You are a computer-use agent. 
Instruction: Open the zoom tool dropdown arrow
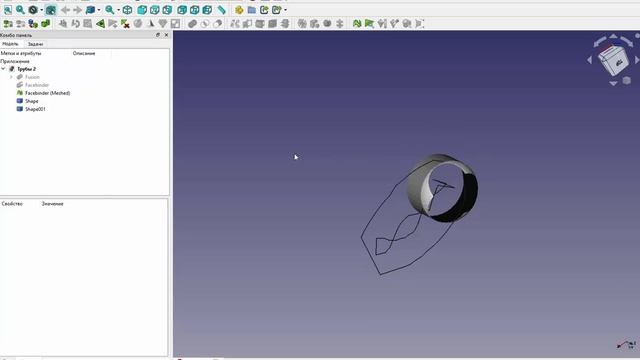[118, 10]
